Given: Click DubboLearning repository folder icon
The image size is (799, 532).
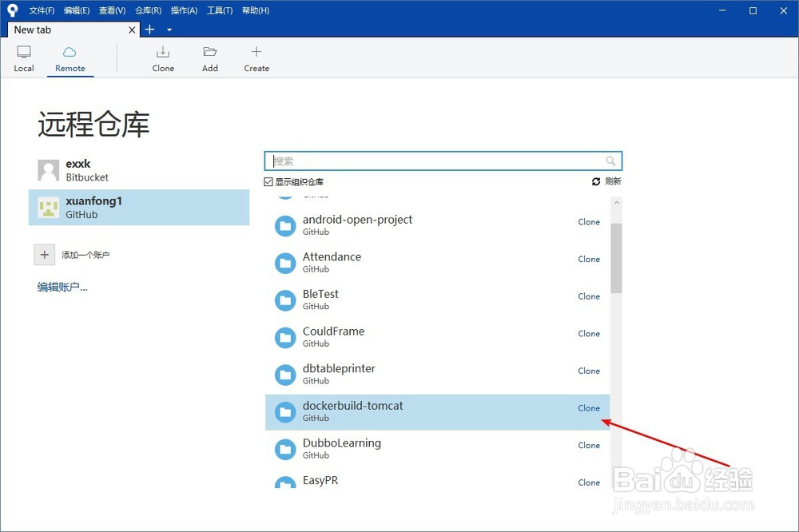Looking at the screenshot, I should tap(285, 449).
